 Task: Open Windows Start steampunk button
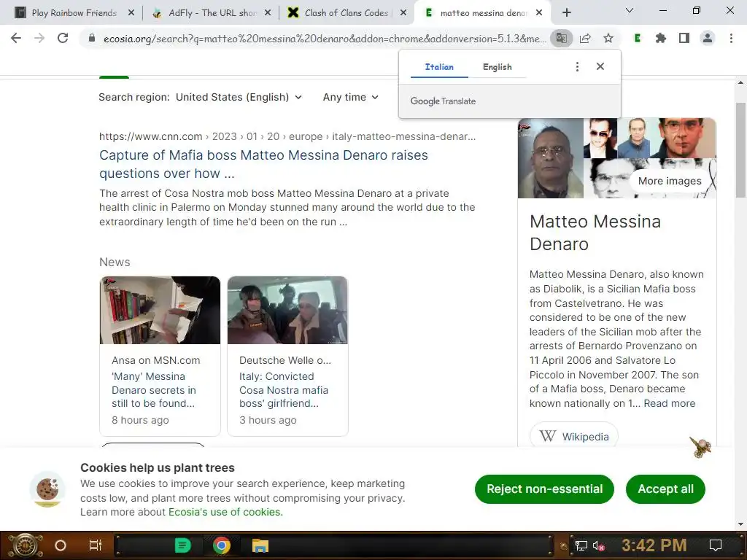click(24, 545)
